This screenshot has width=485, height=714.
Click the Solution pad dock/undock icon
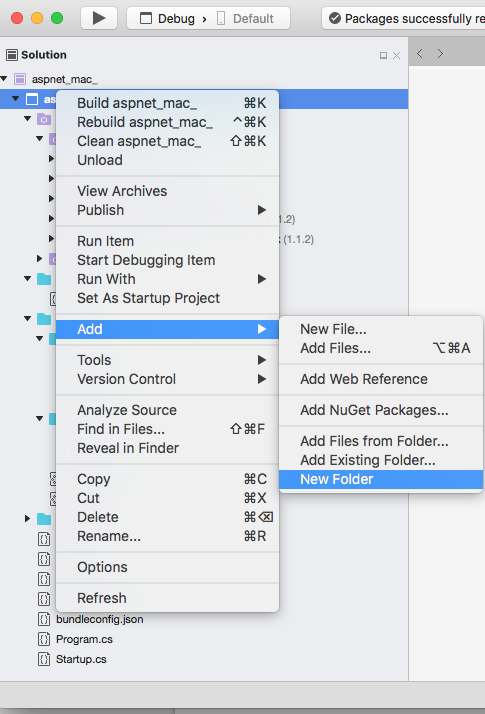tap(383, 56)
